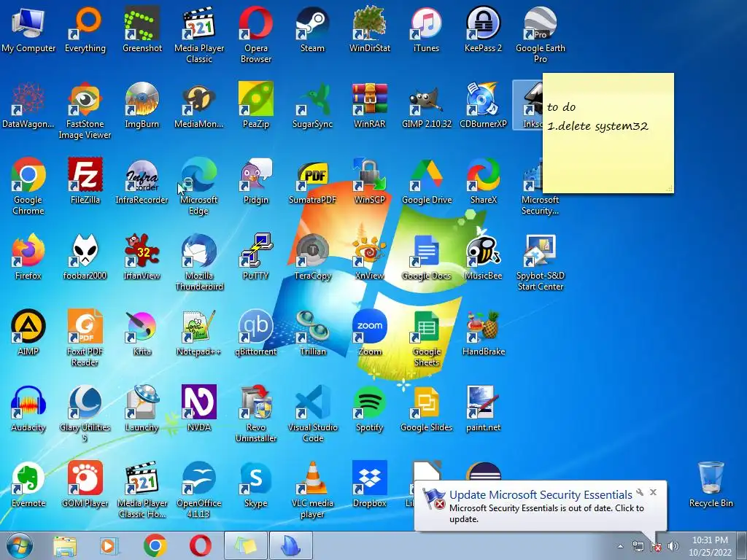747x560 pixels.
Task: Select the Skype desktop icon
Action: click(256, 484)
